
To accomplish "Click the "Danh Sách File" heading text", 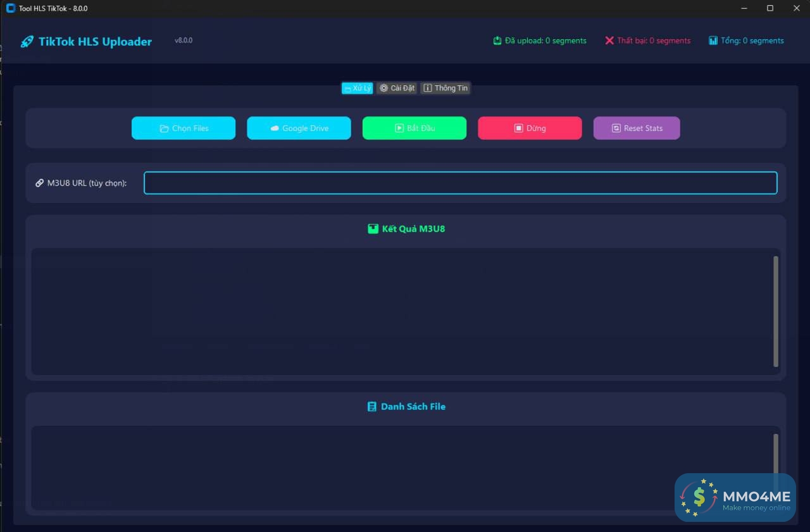I will [x=413, y=407].
